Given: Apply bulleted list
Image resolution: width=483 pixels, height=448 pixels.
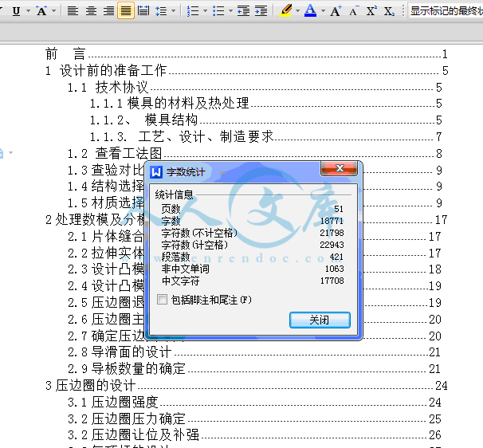Looking at the screenshot, I should click(x=218, y=11).
